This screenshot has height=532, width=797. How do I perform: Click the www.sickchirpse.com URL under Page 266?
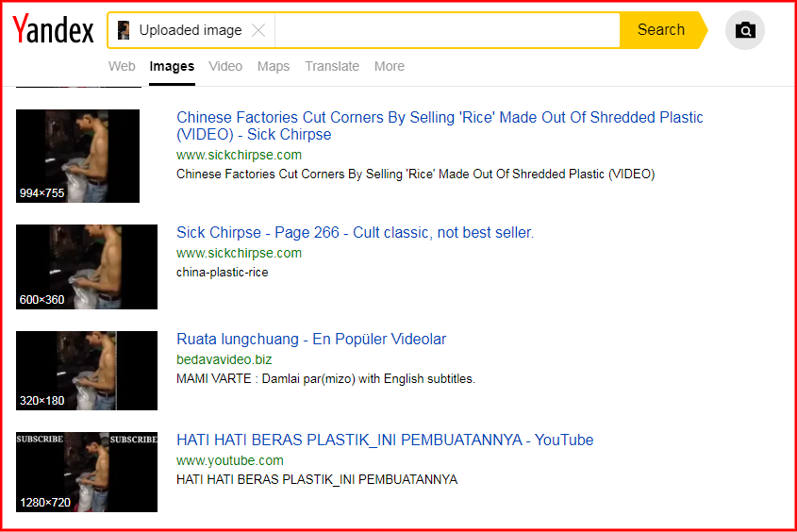coord(239,253)
